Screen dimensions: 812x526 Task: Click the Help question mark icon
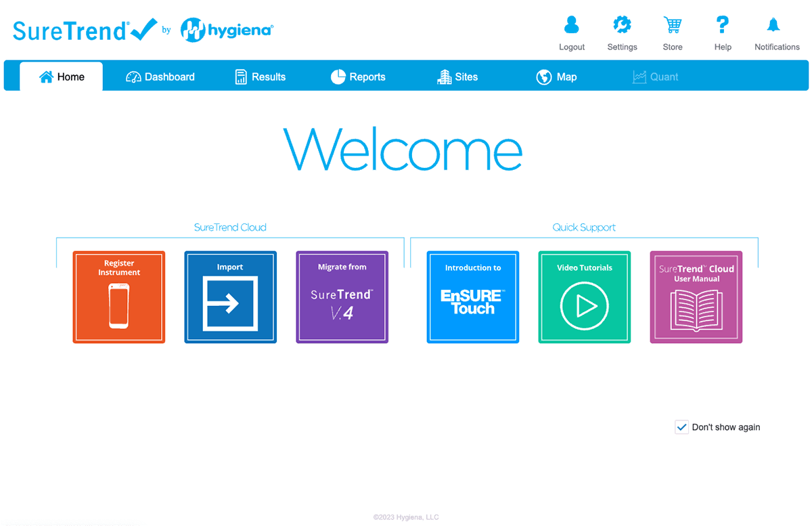point(723,25)
